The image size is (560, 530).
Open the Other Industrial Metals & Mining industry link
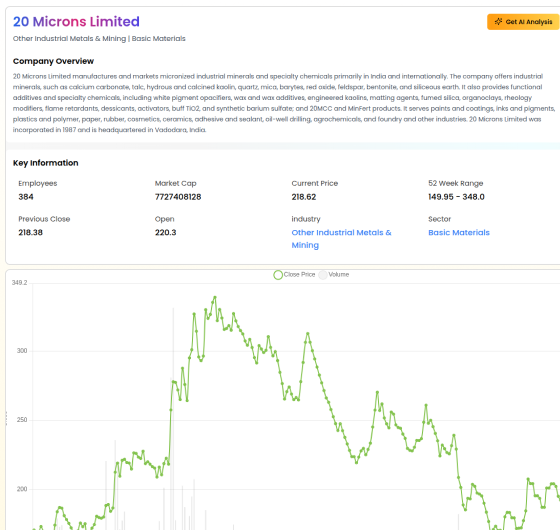pyautogui.click(x=341, y=239)
